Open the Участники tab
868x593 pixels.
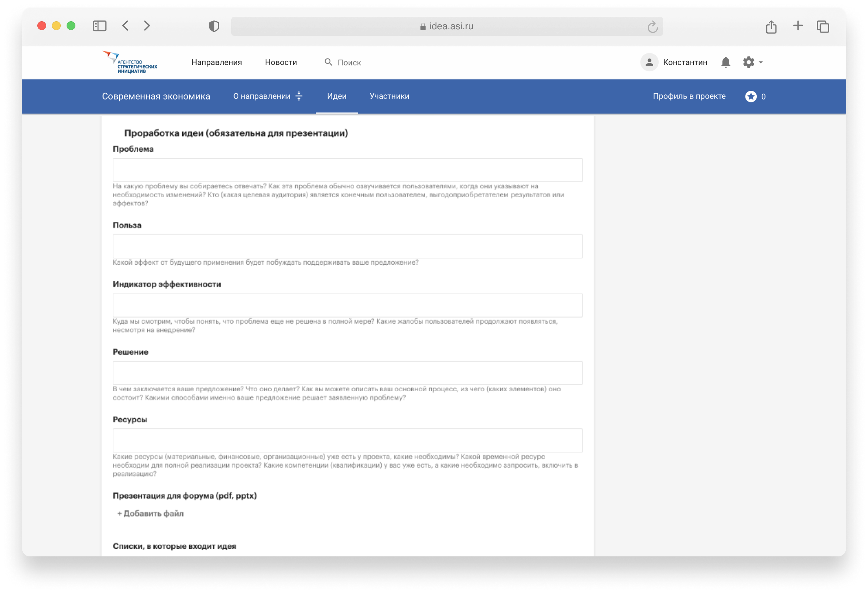click(389, 96)
